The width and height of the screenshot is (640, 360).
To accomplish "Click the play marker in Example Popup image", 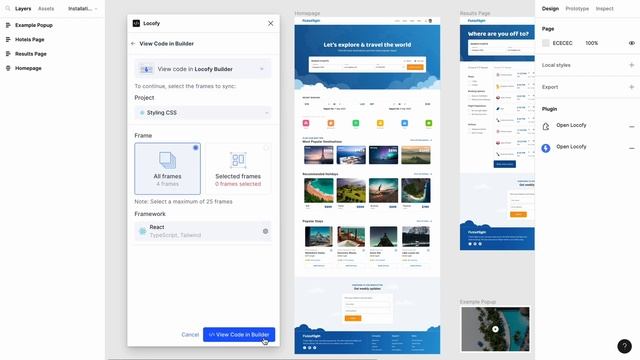I will pos(495,329).
